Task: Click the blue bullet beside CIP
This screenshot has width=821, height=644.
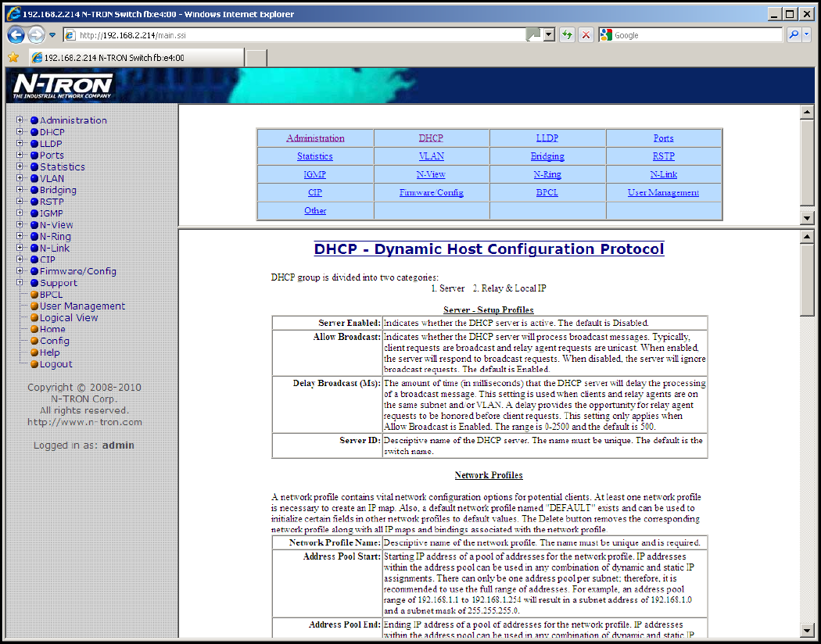Action: tap(34, 260)
